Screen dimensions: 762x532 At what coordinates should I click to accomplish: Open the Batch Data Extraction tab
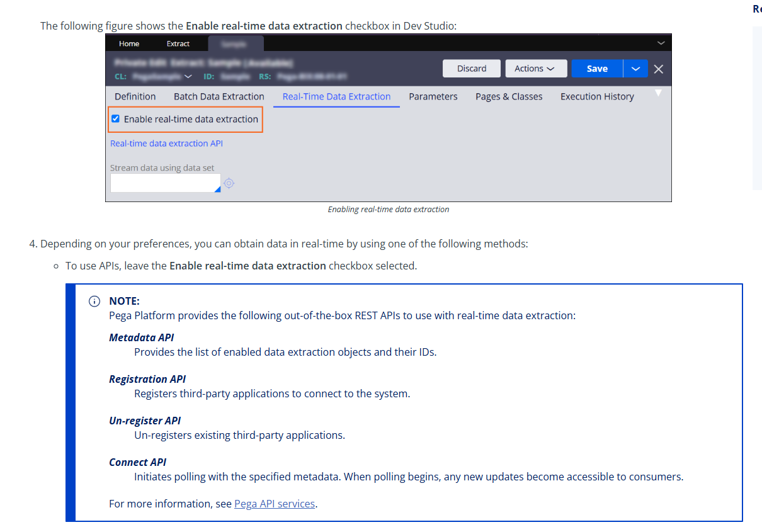click(x=219, y=96)
